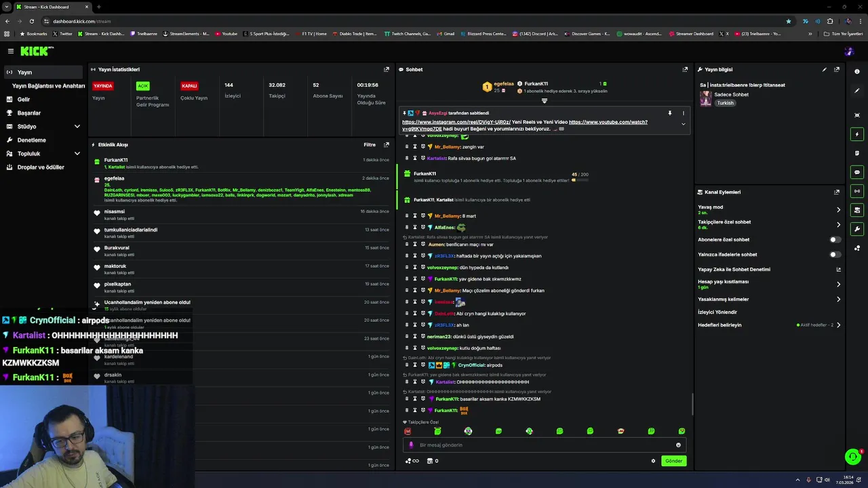The width and height of the screenshot is (868, 488).
Task: Click the profile avatar in Kick header
Action: pyautogui.click(x=849, y=51)
